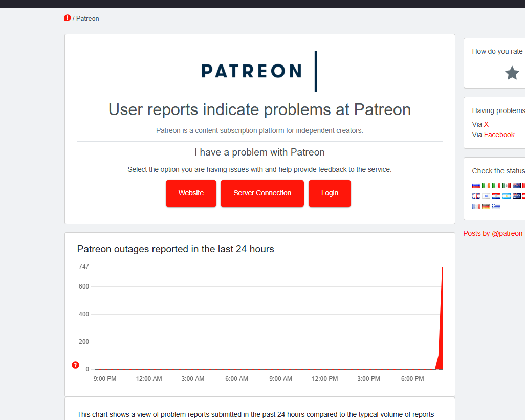Click the '12:00 AM' chart time label
The image size is (525, 420).
pos(149,379)
